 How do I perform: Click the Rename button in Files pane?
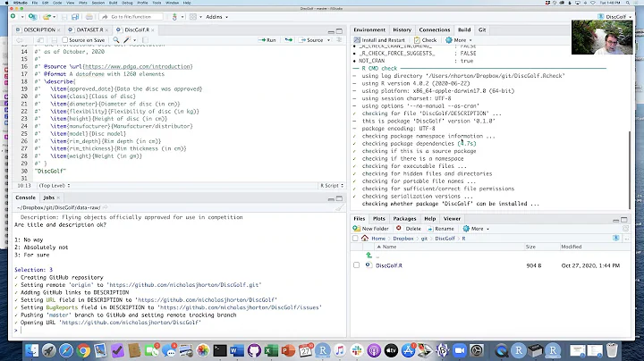click(x=441, y=229)
